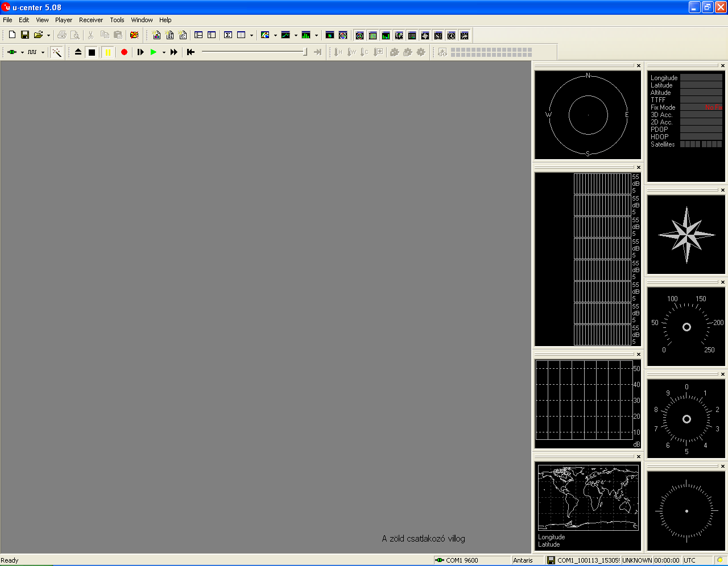Click the yellow indicator light in the status bar
Viewport: 728px width, 566px height.
[x=720, y=560]
